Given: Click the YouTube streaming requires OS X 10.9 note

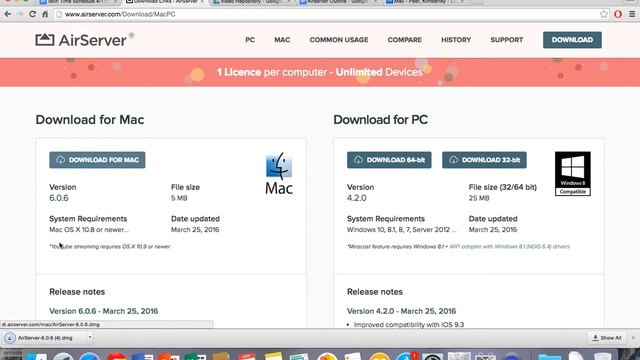Looking at the screenshot, I should (x=110, y=247).
